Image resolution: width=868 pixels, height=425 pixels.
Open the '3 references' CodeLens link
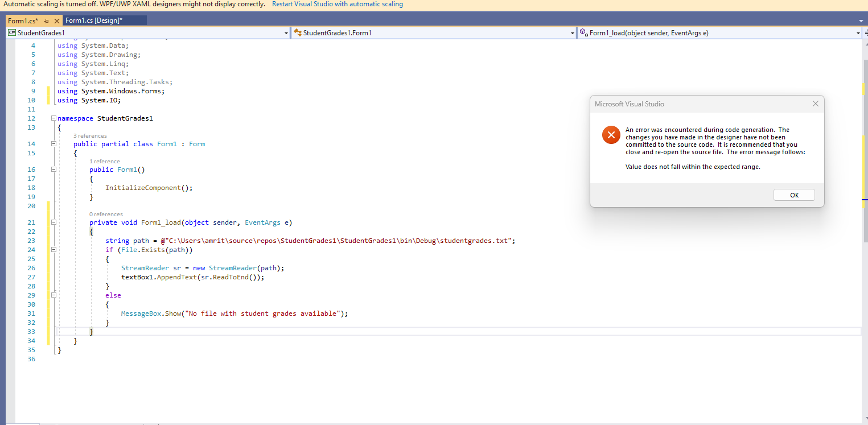[90, 136]
